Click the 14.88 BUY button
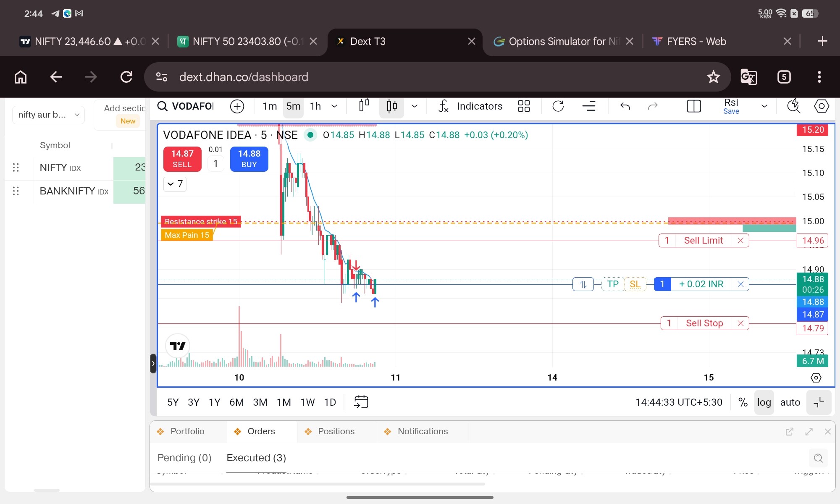This screenshot has height=504, width=840. pyautogui.click(x=249, y=159)
